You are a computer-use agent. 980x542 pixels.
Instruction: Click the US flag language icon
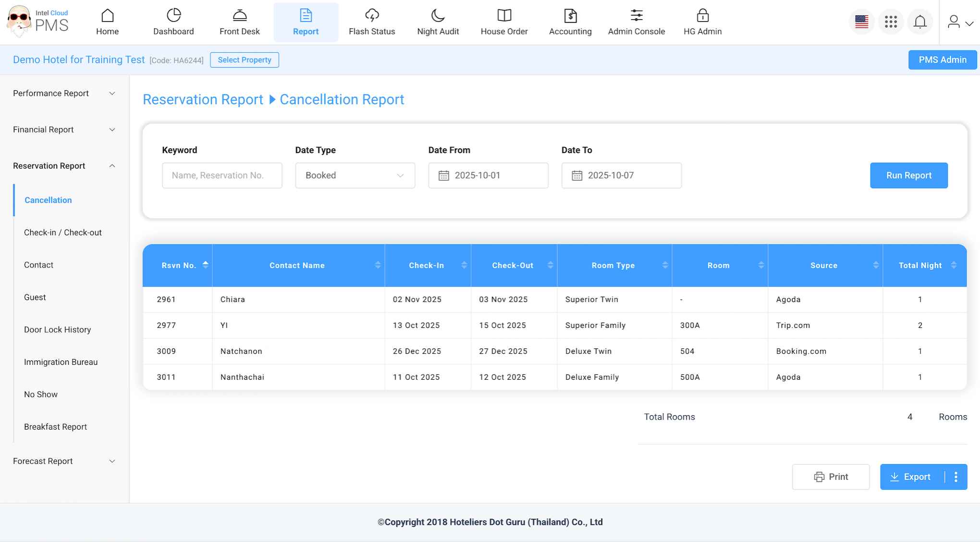[x=861, y=22]
